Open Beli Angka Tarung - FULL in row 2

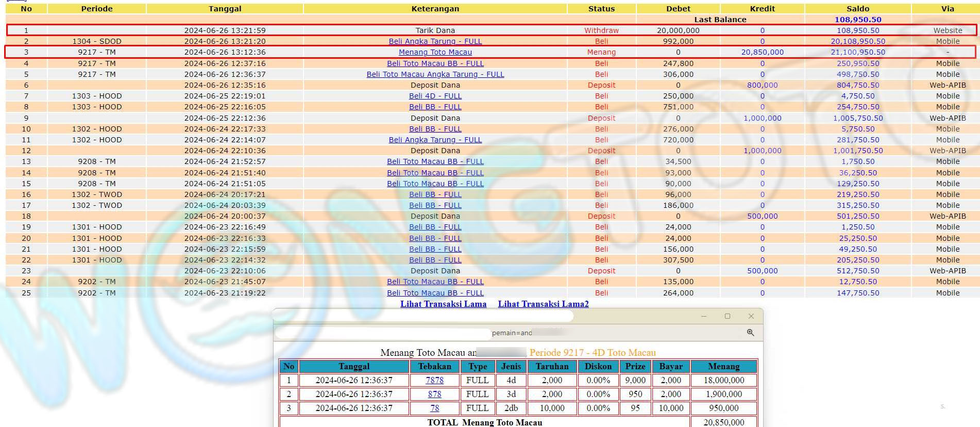click(435, 41)
